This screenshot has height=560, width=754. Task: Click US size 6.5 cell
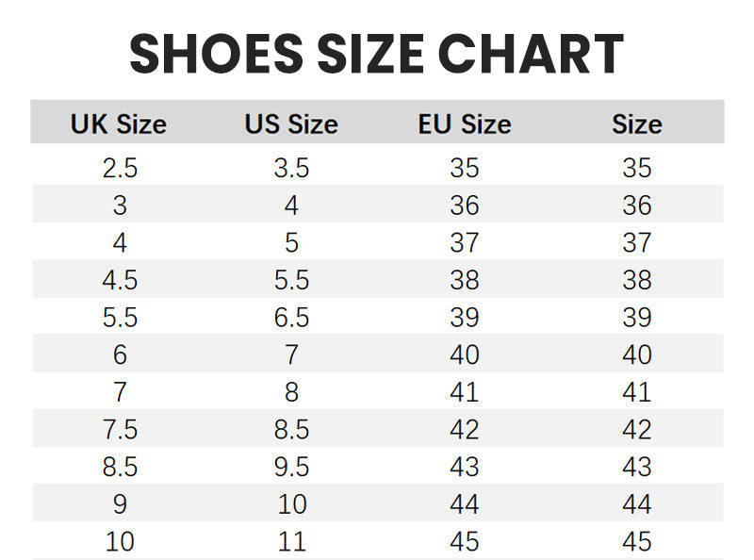coord(291,318)
